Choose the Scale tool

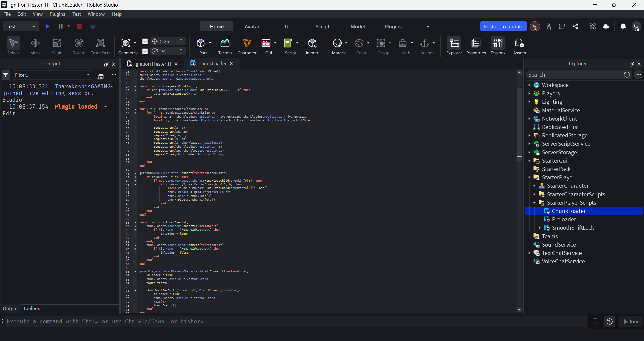pyautogui.click(x=57, y=46)
